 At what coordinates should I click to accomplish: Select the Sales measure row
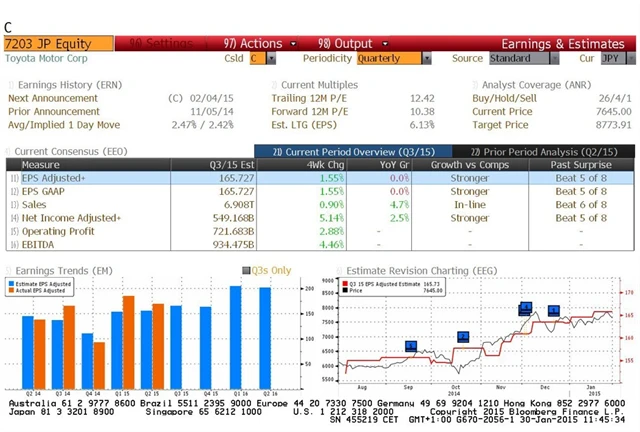[320, 205]
